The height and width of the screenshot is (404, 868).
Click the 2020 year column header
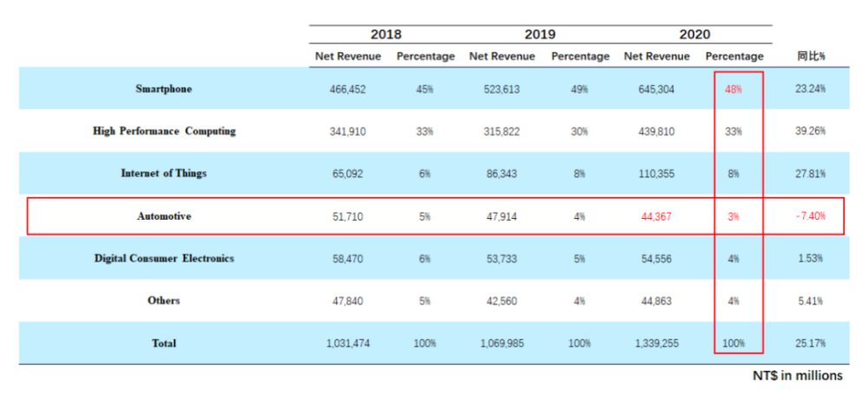click(694, 35)
